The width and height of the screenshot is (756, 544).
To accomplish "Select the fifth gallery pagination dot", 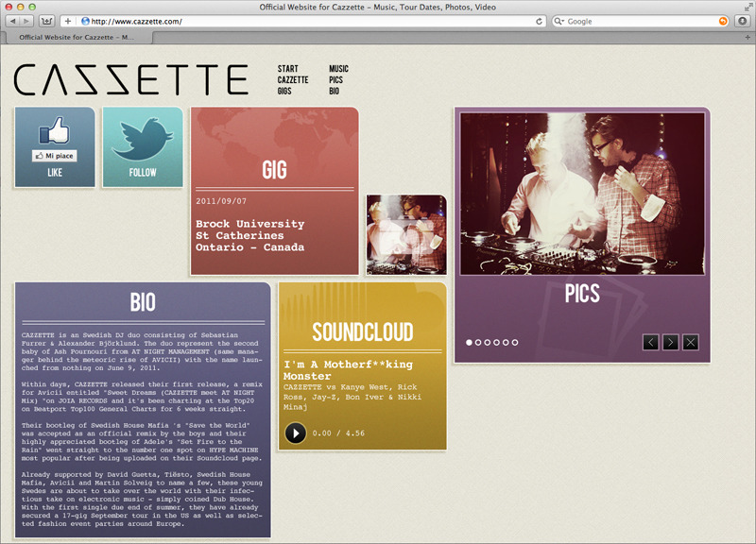I will tap(506, 343).
